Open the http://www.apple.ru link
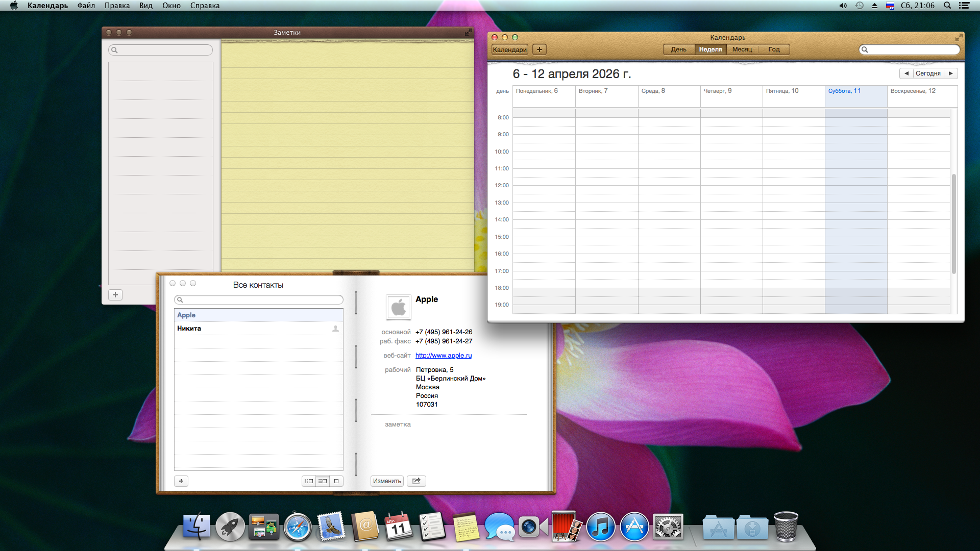The width and height of the screenshot is (980, 551). (x=443, y=356)
